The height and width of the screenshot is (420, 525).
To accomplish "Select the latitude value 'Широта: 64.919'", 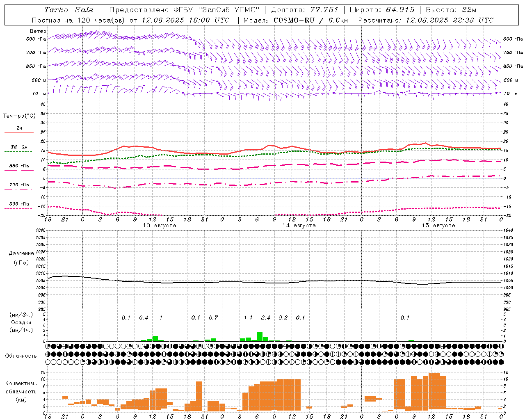I will (382, 10).
